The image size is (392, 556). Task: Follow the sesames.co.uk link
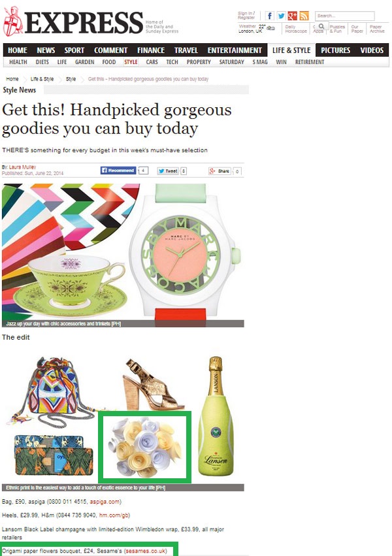point(145,551)
